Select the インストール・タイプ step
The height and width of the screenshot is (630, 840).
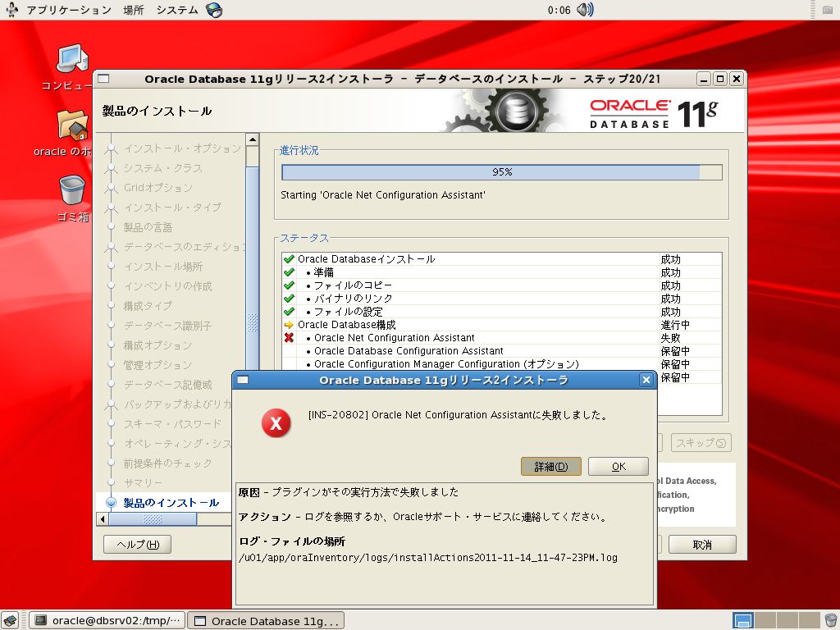click(172, 208)
